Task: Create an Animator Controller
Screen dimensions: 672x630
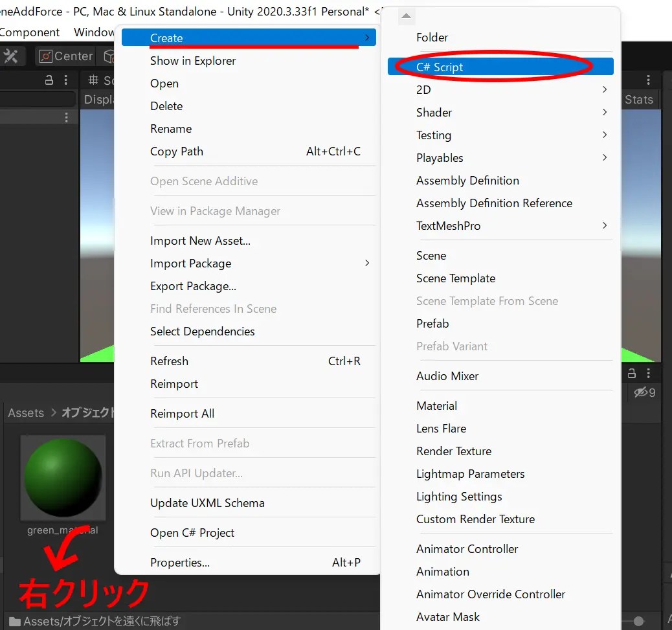Action: [x=500, y=549]
